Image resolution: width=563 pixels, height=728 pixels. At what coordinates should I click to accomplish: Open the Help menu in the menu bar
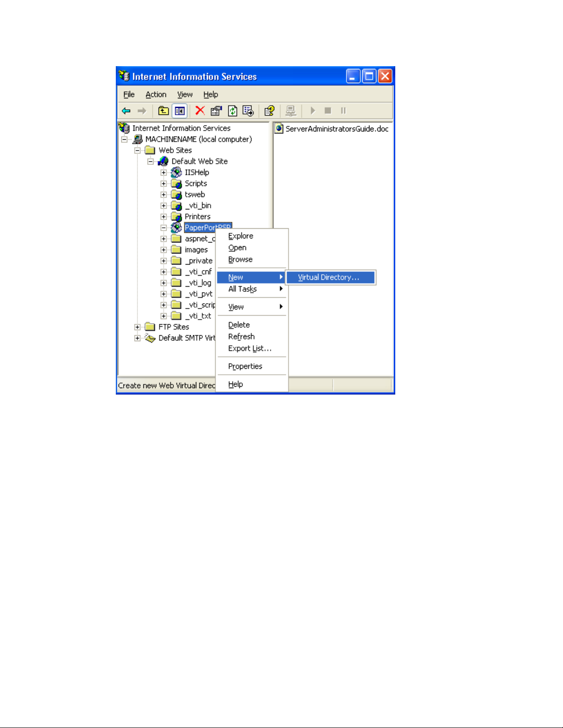tap(210, 94)
